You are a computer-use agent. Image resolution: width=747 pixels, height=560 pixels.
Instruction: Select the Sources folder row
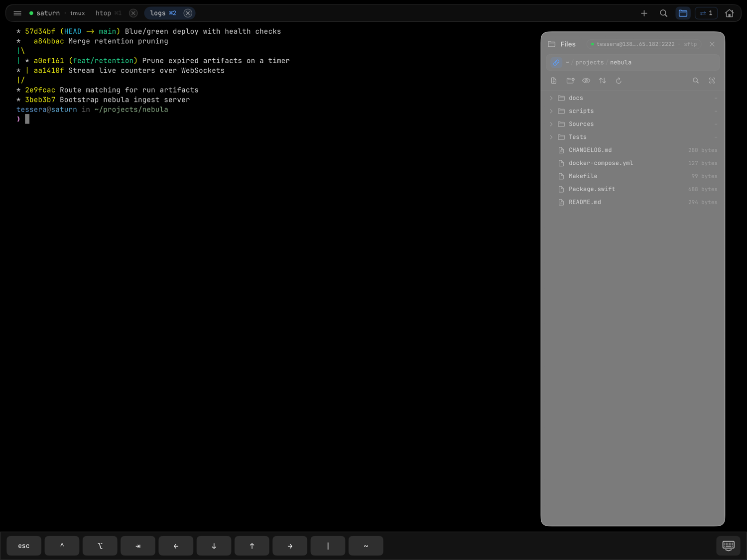(x=633, y=124)
